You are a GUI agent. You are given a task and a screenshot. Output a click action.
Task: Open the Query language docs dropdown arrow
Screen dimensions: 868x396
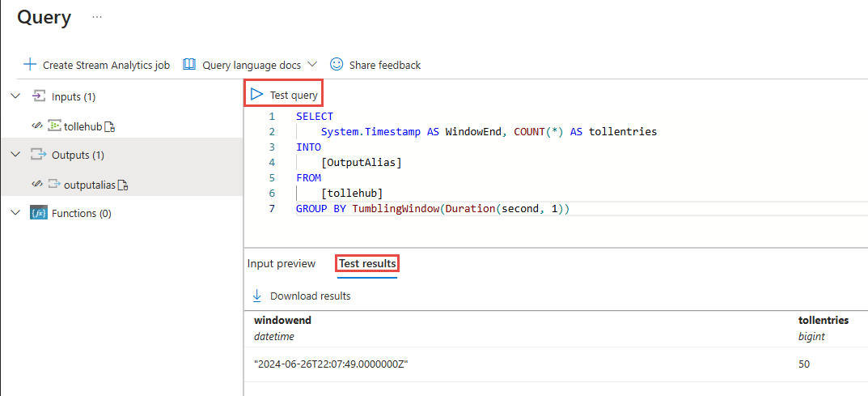click(x=312, y=65)
